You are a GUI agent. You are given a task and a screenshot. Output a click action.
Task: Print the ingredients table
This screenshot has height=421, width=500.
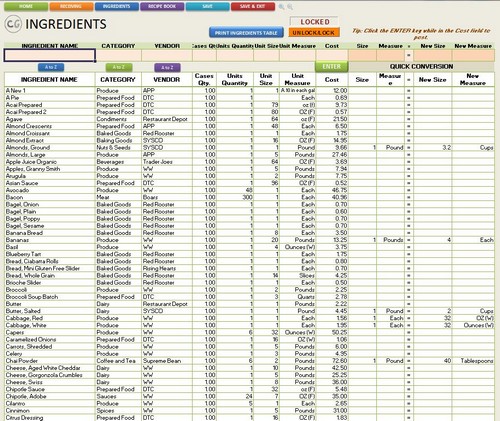[246, 33]
